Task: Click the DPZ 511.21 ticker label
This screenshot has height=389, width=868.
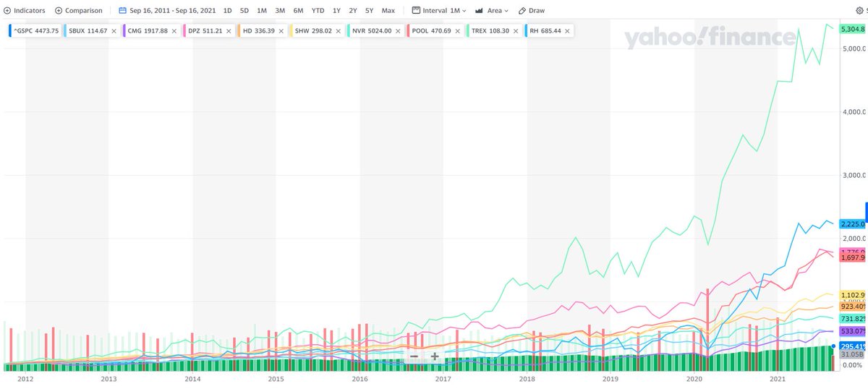Action: point(205,31)
